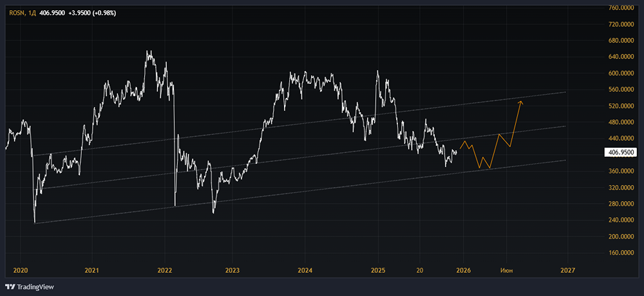Click the 720.0000 price axis label

(620, 25)
